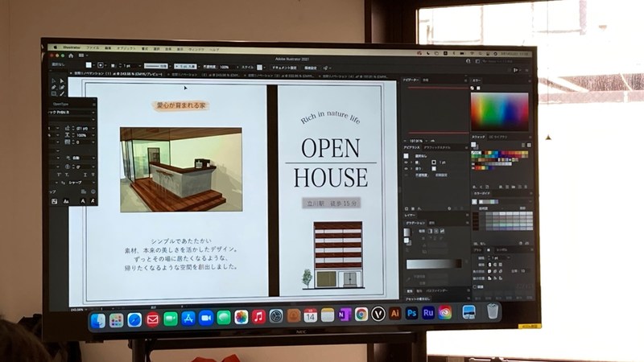This screenshot has height=362, width=644.
Task: Open the オブジェクト menu
Action: pyautogui.click(x=126, y=48)
